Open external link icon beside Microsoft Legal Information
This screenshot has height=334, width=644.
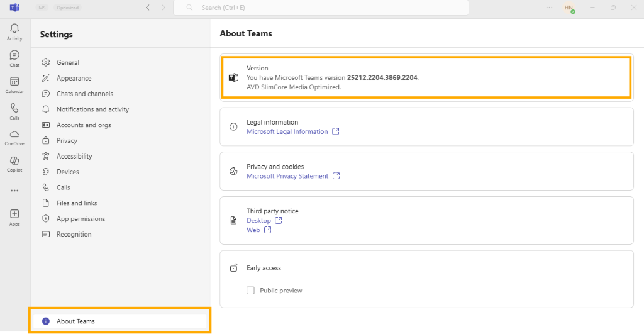[x=336, y=131]
